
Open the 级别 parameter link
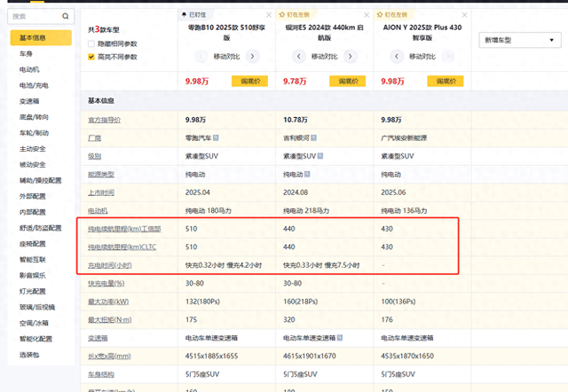[x=95, y=156]
